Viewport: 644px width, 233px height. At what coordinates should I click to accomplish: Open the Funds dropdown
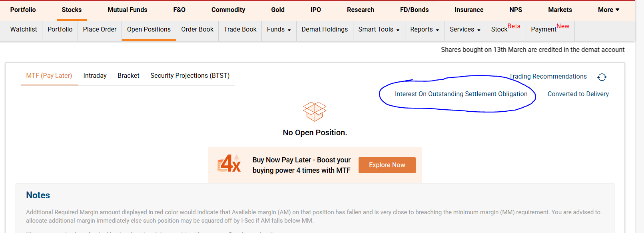(279, 30)
